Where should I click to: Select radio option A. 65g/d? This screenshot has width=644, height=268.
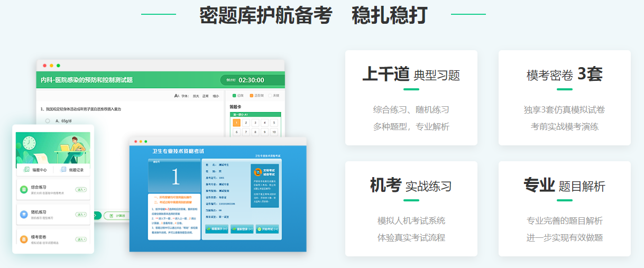pos(48,121)
